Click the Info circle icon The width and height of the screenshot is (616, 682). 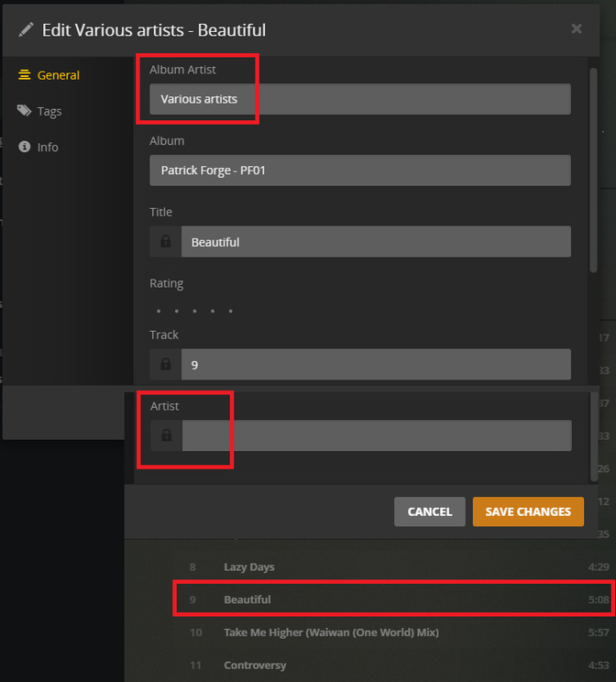[x=25, y=147]
